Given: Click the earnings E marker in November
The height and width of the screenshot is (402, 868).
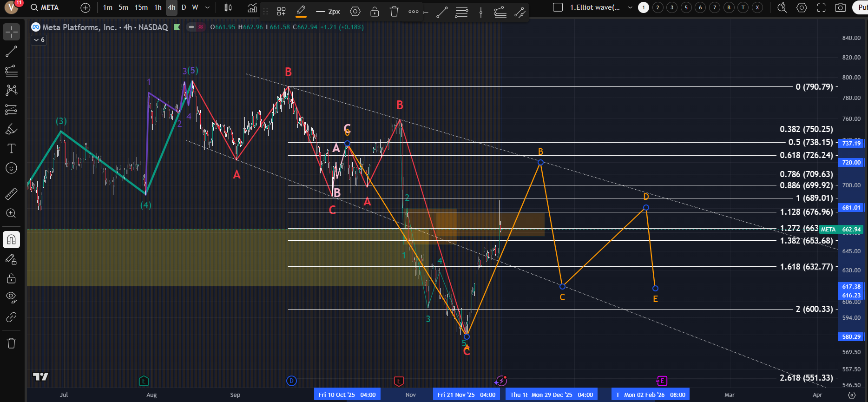Looking at the screenshot, I should [x=398, y=381].
